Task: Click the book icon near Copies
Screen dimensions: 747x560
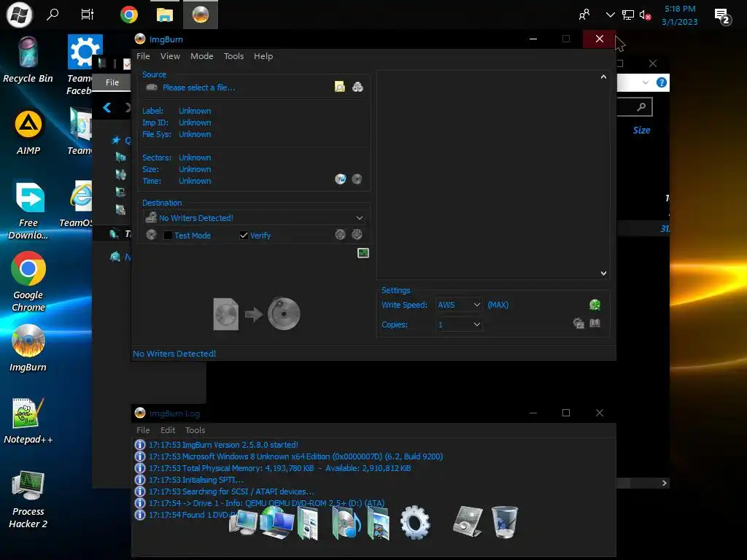Action: click(595, 323)
